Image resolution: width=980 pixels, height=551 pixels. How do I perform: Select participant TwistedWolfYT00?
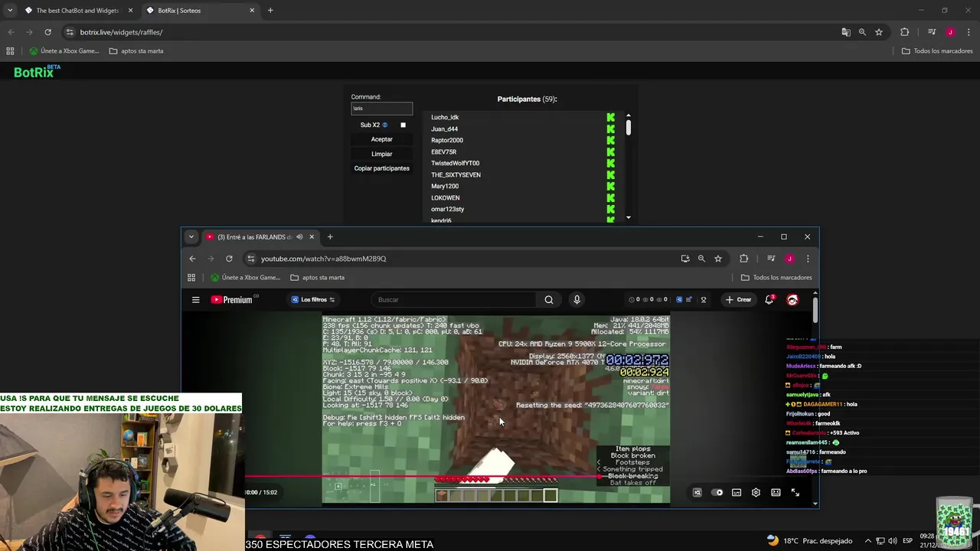455,163
